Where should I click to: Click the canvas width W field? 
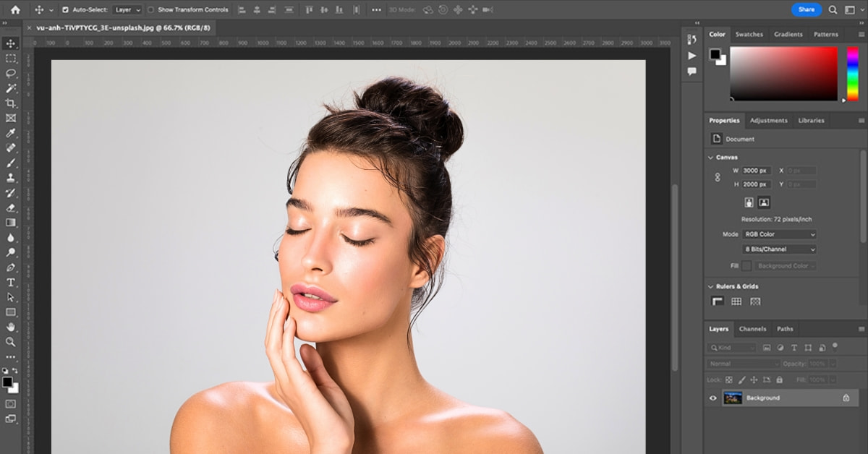[x=756, y=171]
